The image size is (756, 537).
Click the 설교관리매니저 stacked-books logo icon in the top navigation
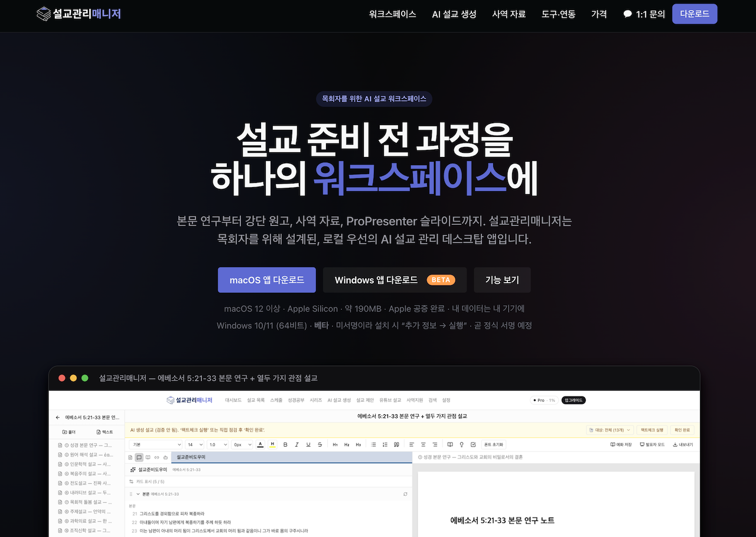click(44, 14)
